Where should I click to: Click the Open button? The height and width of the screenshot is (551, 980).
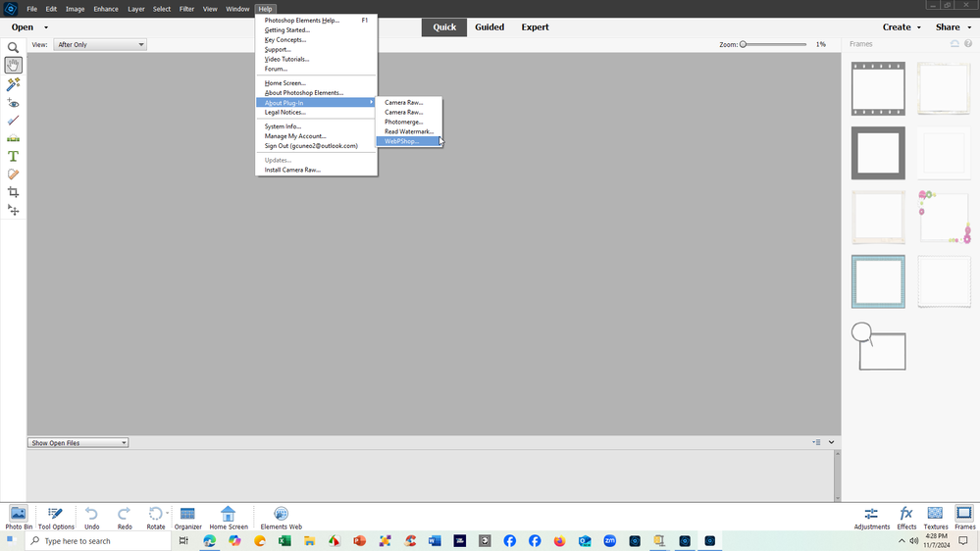(x=23, y=27)
